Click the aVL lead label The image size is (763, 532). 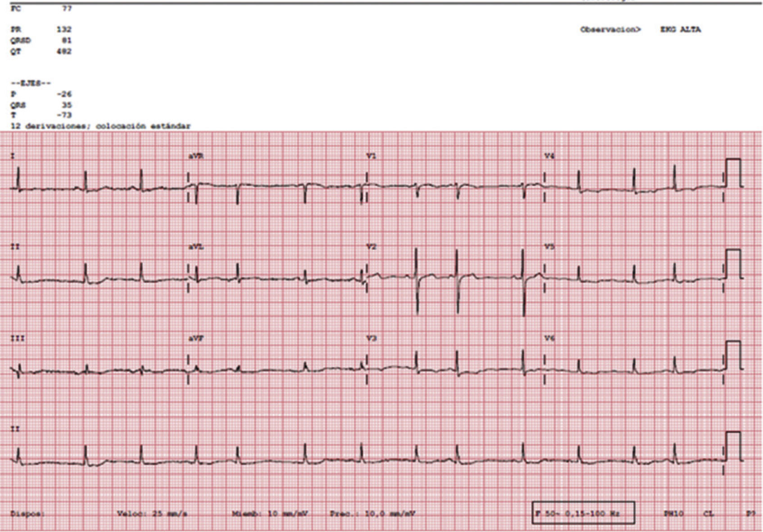(195, 247)
